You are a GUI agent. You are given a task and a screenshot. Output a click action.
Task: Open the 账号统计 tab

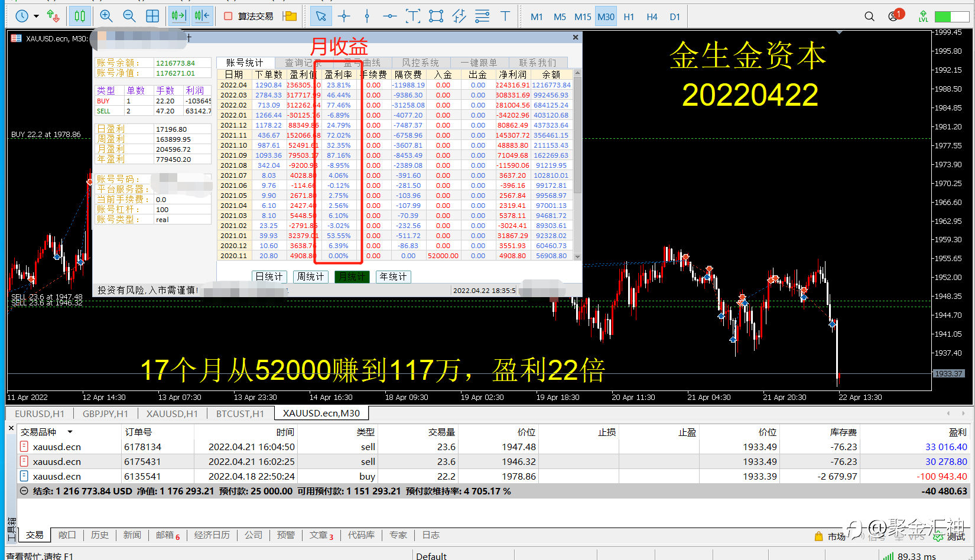click(x=245, y=63)
